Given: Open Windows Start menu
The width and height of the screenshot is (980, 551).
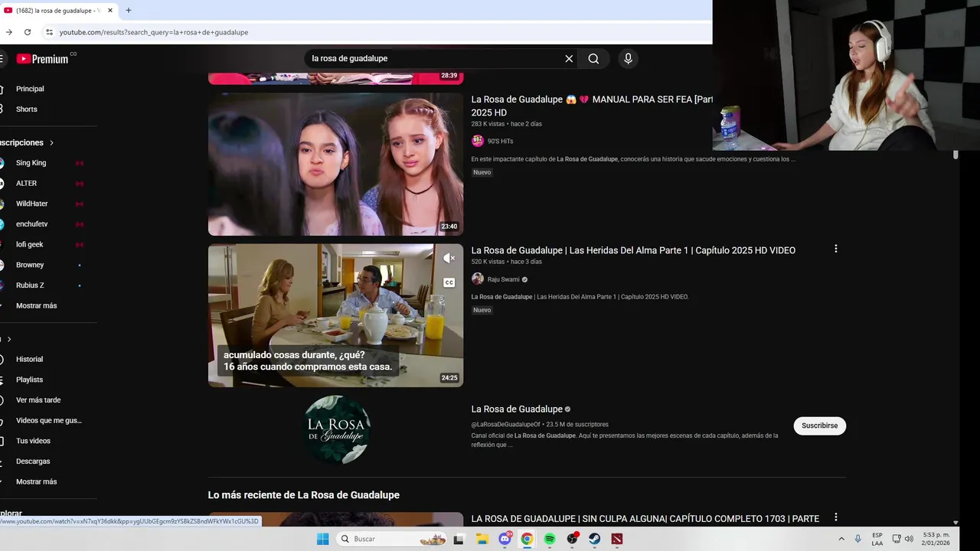Looking at the screenshot, I should tap(322, 539).
